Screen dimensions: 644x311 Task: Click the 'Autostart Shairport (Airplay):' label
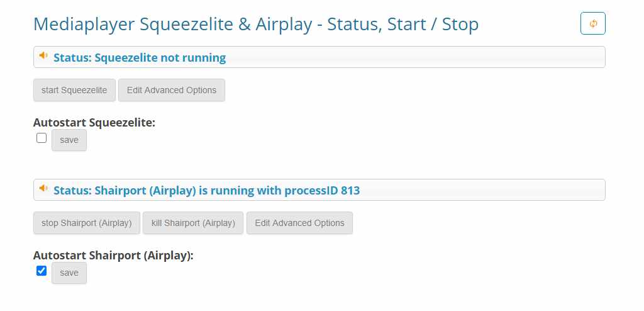(113, 256)
